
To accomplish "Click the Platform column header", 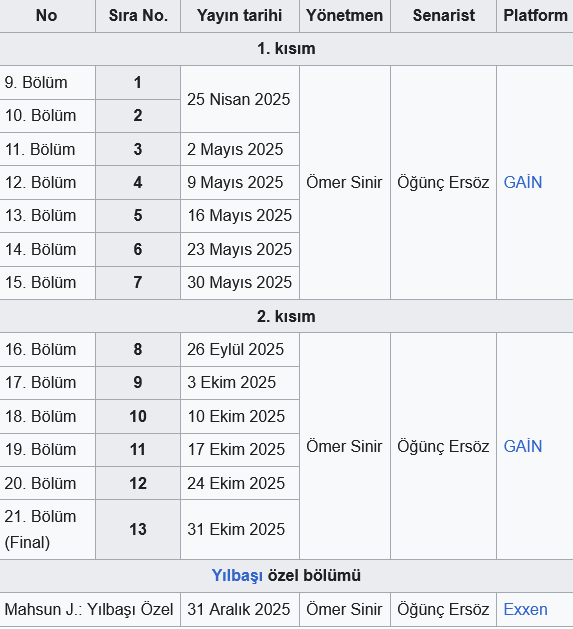I will click(535, 16).
